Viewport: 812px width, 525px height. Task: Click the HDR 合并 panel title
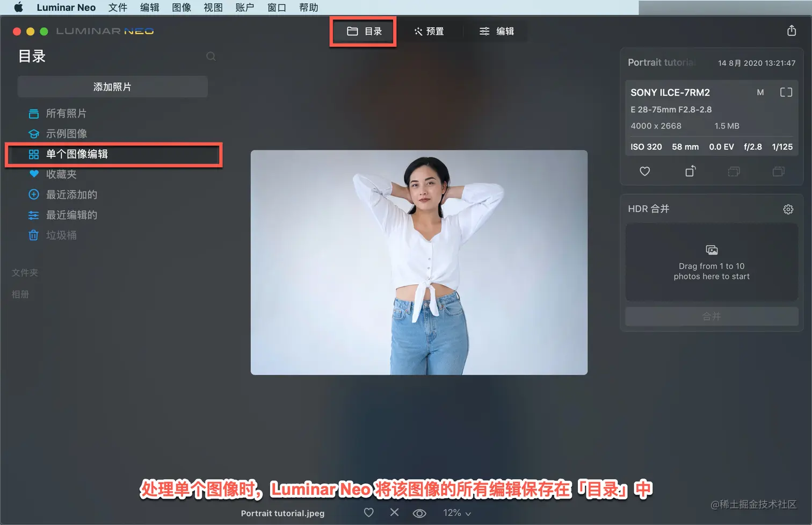click(649, 208)
